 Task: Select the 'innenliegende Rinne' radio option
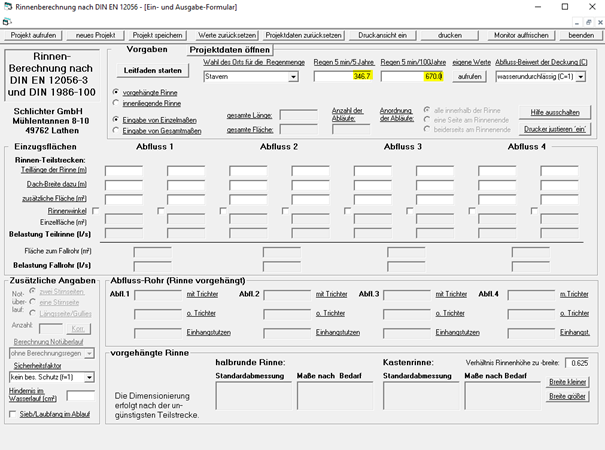click(115, 102)
